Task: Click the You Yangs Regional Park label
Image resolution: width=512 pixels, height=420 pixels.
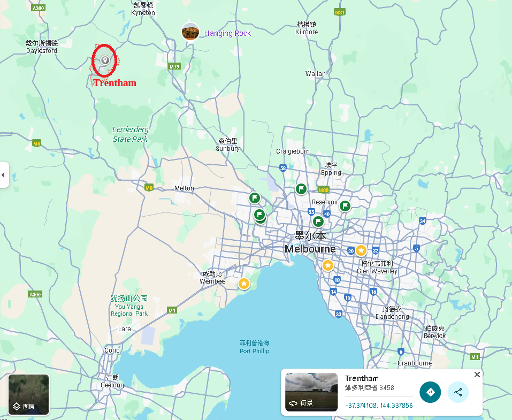Action: click(129, 306)
